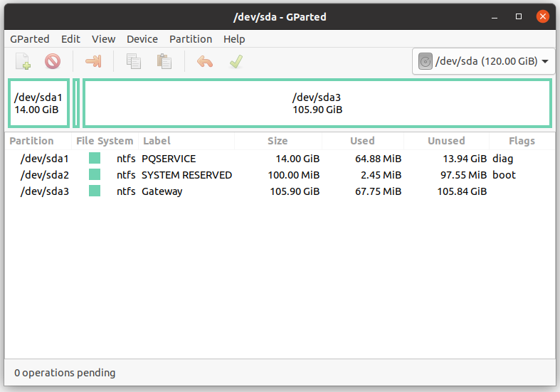Click the hard disk icon in the device selector
This screenshot has width=560, height=392.
pyautogui.click(x=426, y=61)
